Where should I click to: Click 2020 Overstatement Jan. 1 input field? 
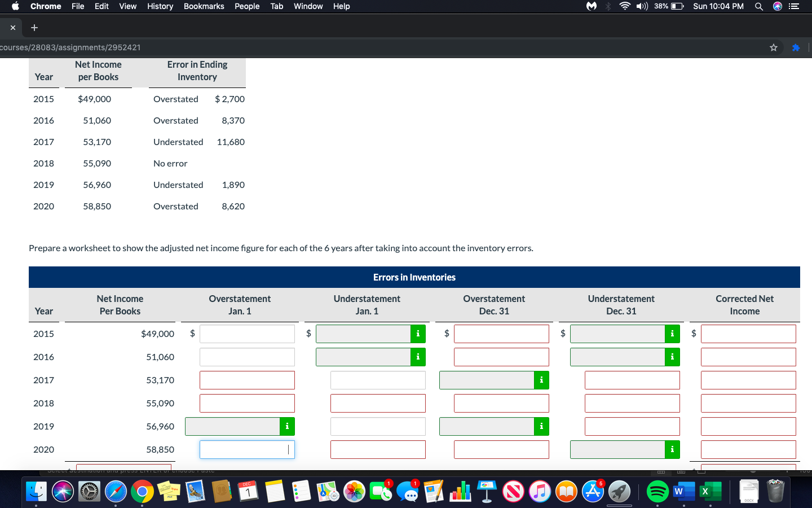point(247,449)
